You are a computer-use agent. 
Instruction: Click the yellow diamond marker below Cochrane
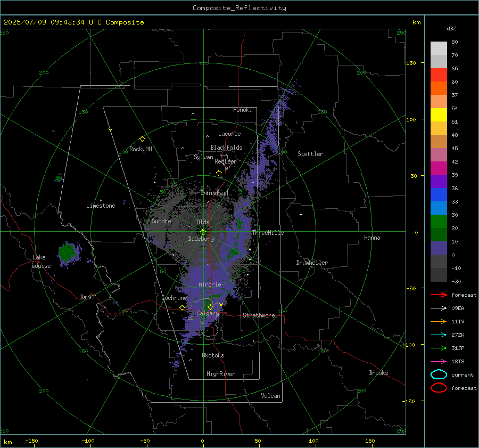[182, 308]
